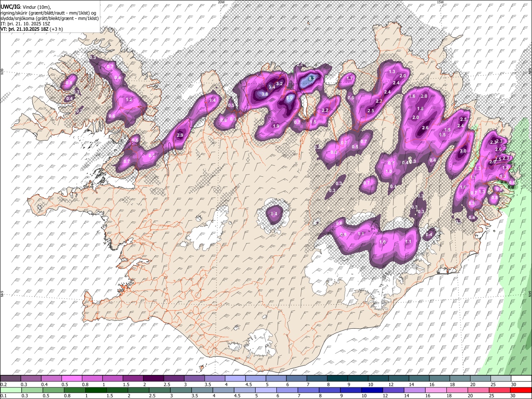Click the dark teal 8 swatch, snow legend
The height and width of the screenshot is (399, 532).
(337, 379)
